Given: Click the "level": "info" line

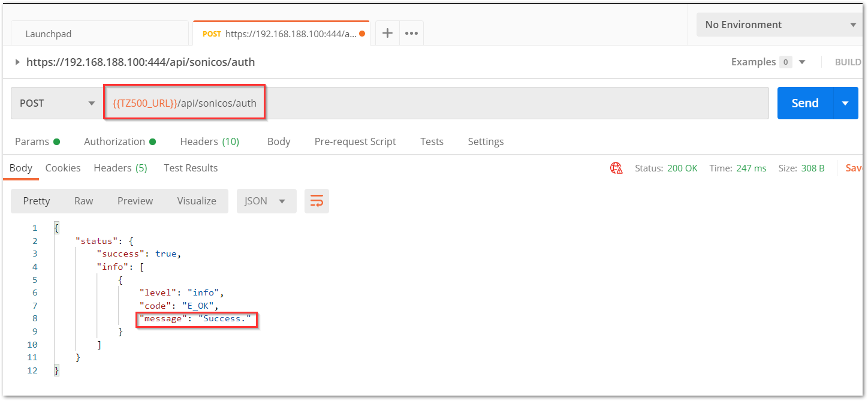Looking at the screenshot, I should pyautogui.click(x=181, y=293).
